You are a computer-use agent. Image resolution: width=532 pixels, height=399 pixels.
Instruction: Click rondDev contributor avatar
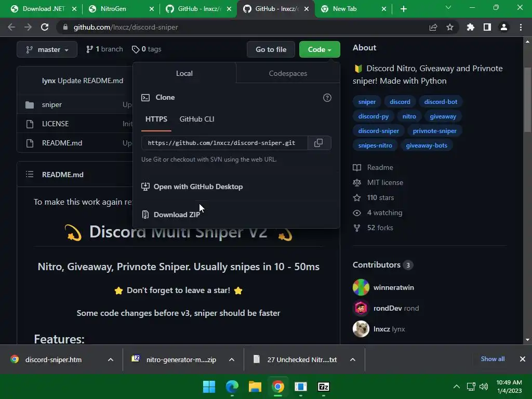(361, 308)
